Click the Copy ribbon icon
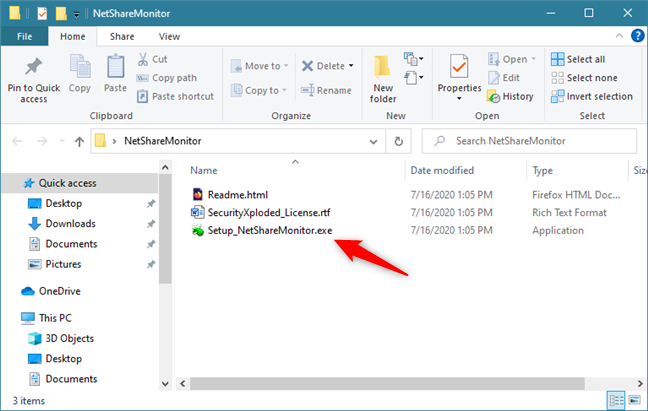The height and width of the screenshot is (411, 648). click(x=80, y=67)
